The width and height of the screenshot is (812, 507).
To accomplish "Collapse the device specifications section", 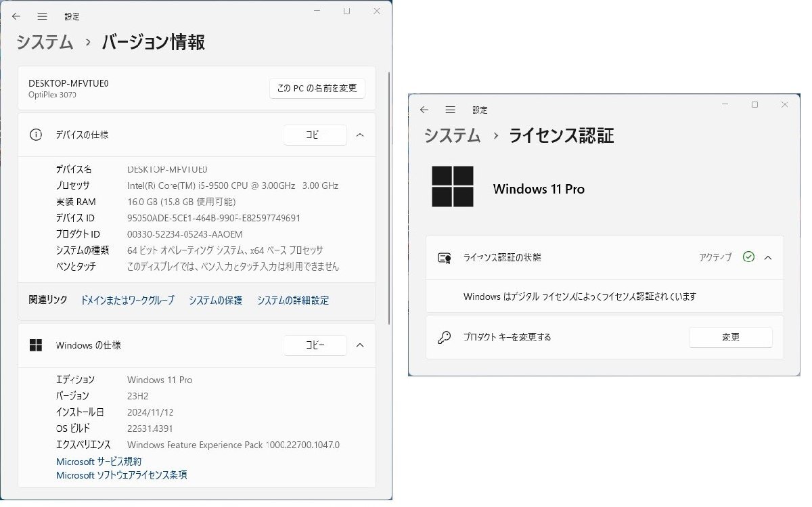I will tap(360, 135).
